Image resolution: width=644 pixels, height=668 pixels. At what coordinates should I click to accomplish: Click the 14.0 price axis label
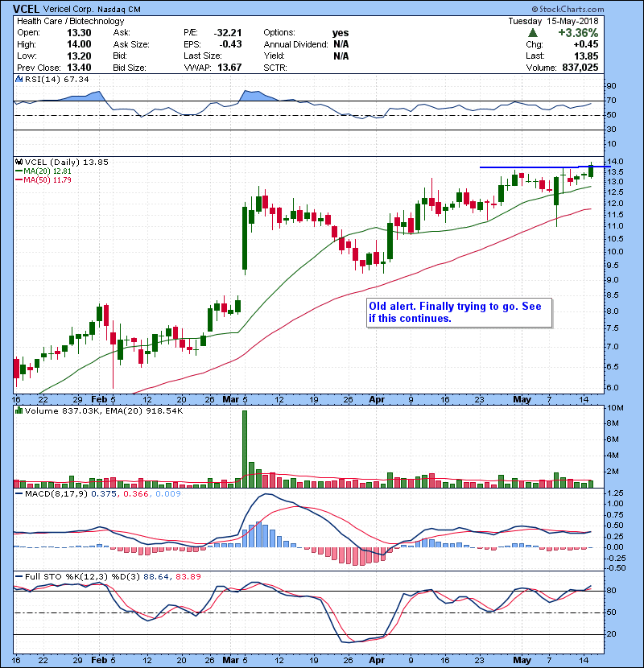pyautogui.click(x=614, y=162)
